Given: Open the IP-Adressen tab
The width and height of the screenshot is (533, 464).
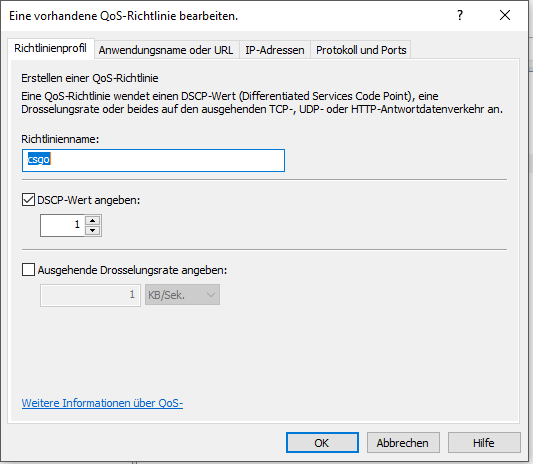Looking at the screenshot, I should pyautogui.click(x=275, y=50).
